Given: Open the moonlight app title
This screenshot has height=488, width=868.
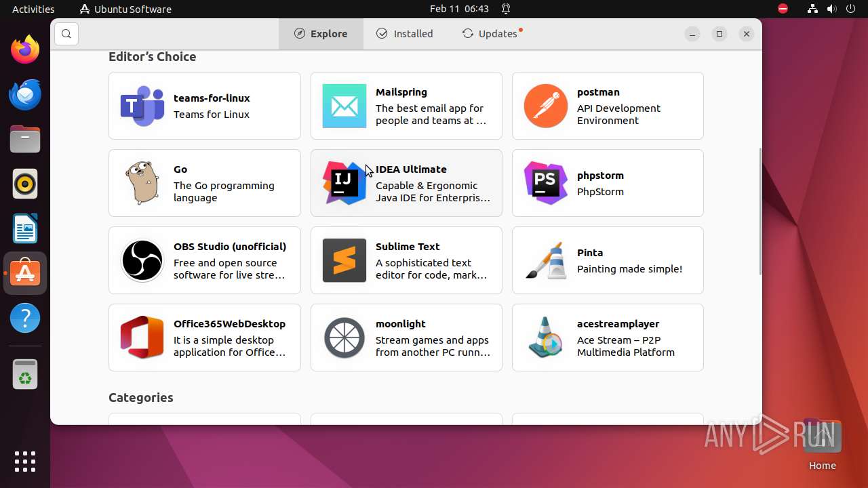Looking at the screenshot, I should click(x=401, y=324).
